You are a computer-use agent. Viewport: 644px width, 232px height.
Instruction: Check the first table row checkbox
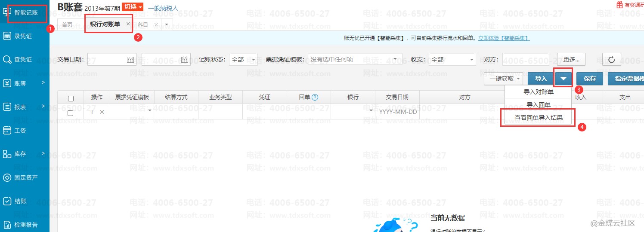[x=71, y=113]
